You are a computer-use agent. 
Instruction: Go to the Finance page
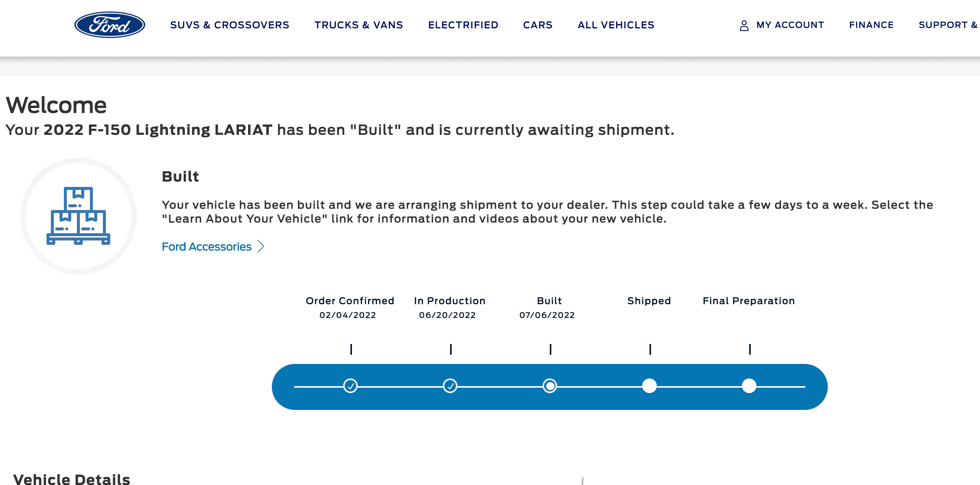871,25
